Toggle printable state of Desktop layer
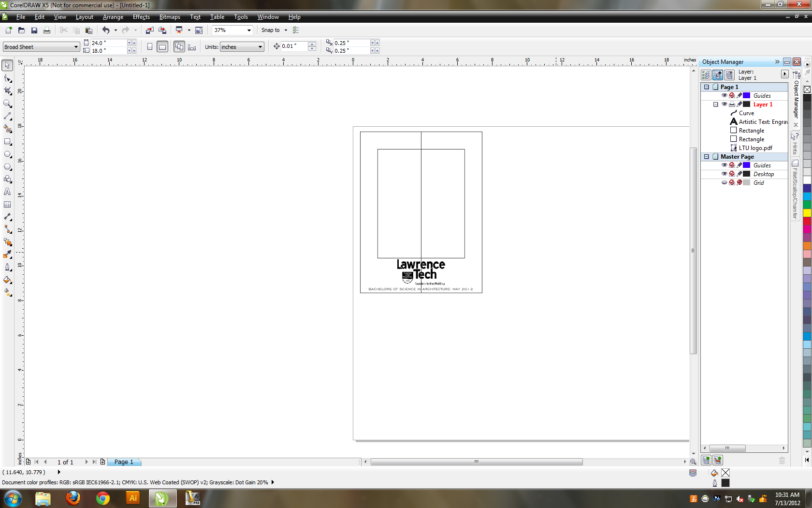The width and height of the screenshot is (812, 508). click(x=732, y=174)
